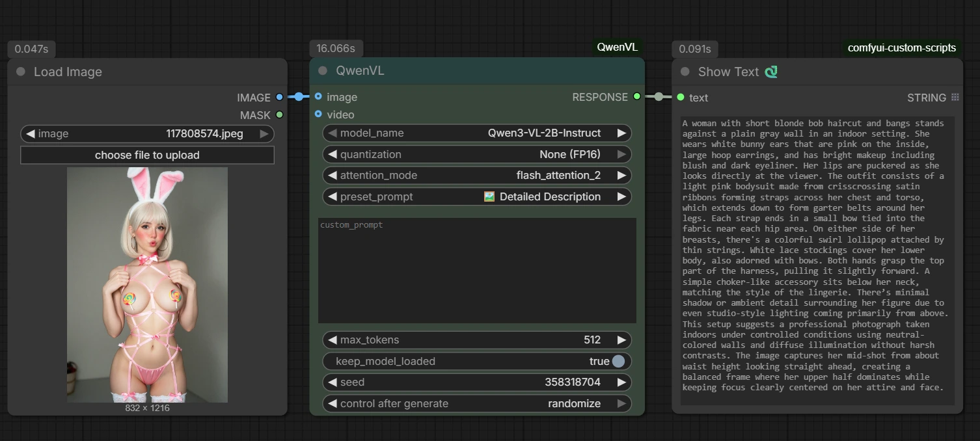
Task: Toggle the keep_model_loaded switch
Action: [618, 361]
